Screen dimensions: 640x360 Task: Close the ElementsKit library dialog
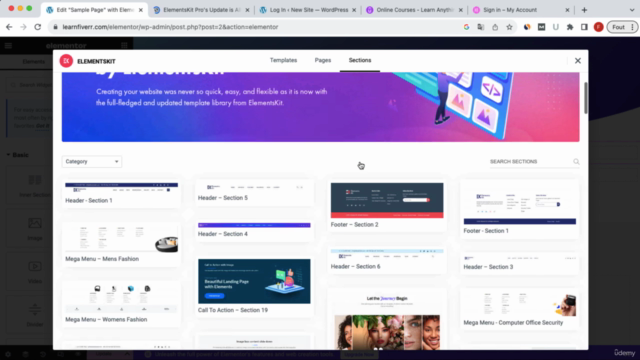(578, 61)
